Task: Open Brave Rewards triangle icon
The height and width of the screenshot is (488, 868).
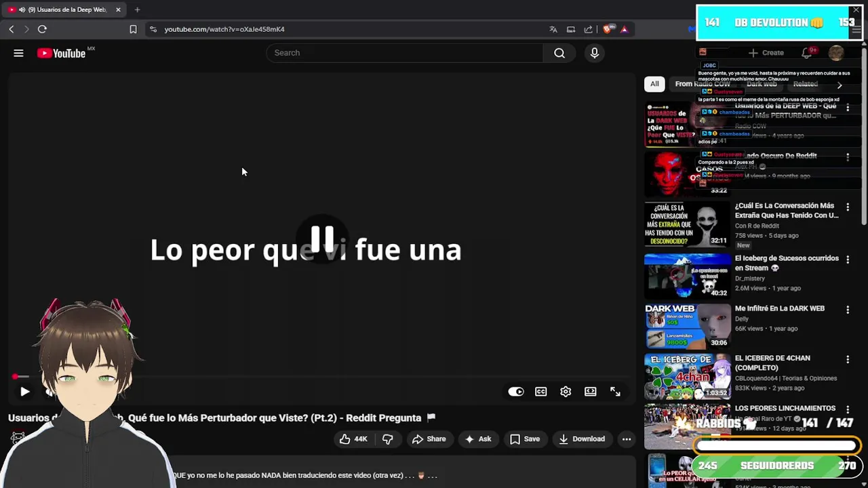Action: tap(624, 29)
